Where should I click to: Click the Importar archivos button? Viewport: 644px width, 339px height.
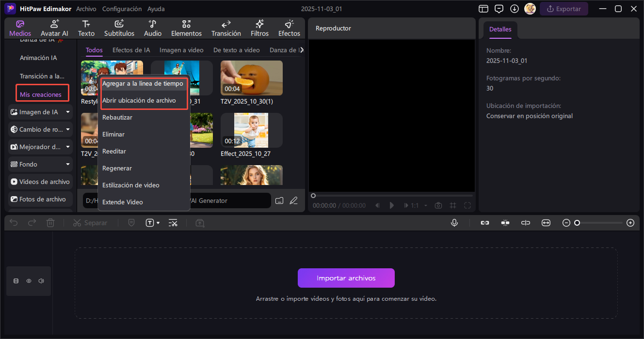tap(346, 278)
